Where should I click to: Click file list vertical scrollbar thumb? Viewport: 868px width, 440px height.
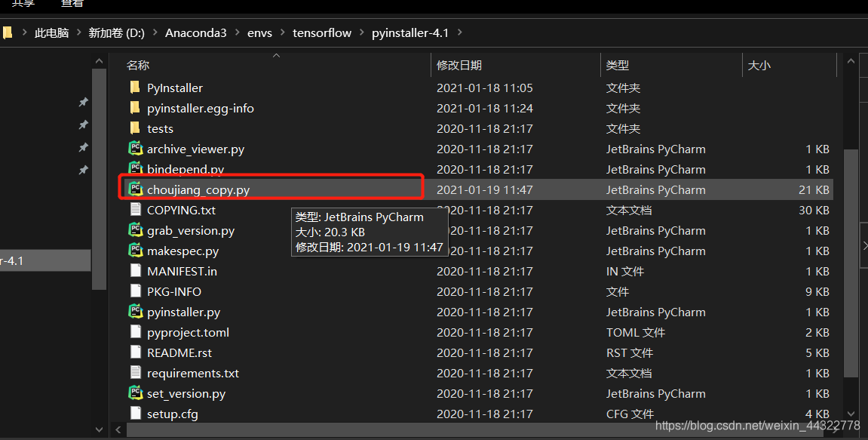click(851, 263)
